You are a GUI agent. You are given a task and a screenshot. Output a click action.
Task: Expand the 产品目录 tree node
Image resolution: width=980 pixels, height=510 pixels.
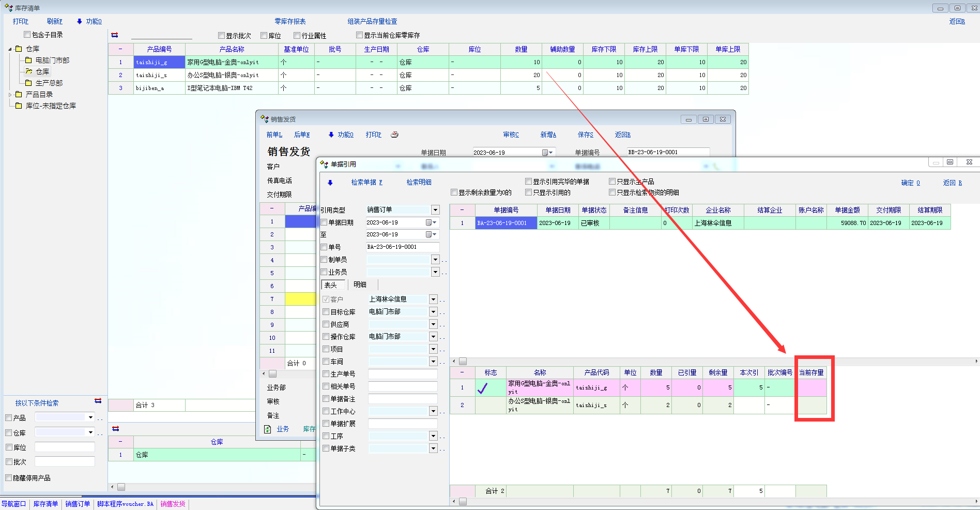pos(10,95)
